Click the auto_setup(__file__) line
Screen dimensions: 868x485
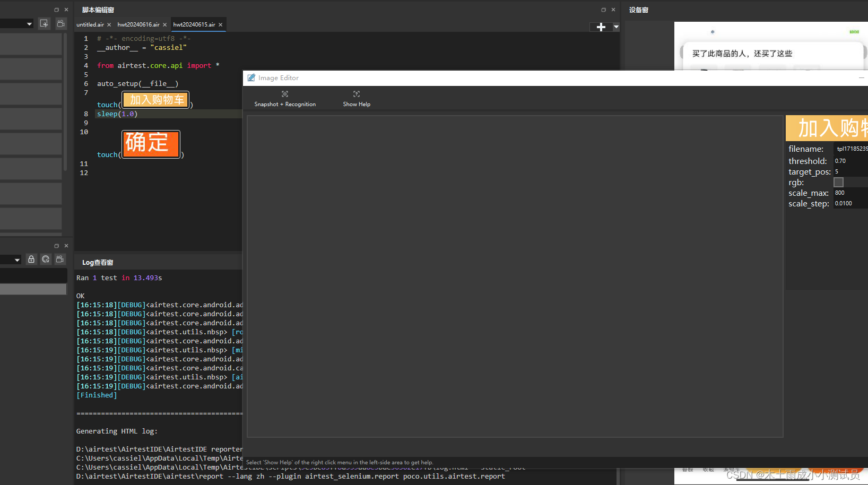pos(137,84)
